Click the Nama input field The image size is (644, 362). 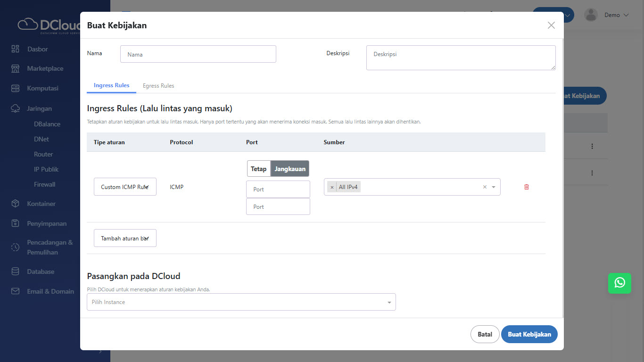click(x=198, y=54)
